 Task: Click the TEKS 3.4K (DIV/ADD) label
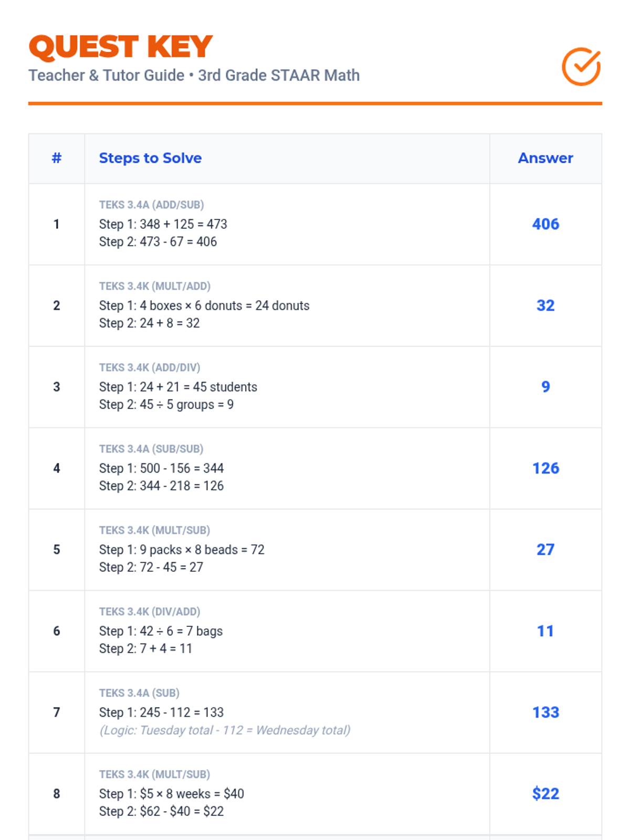[150, 612]
